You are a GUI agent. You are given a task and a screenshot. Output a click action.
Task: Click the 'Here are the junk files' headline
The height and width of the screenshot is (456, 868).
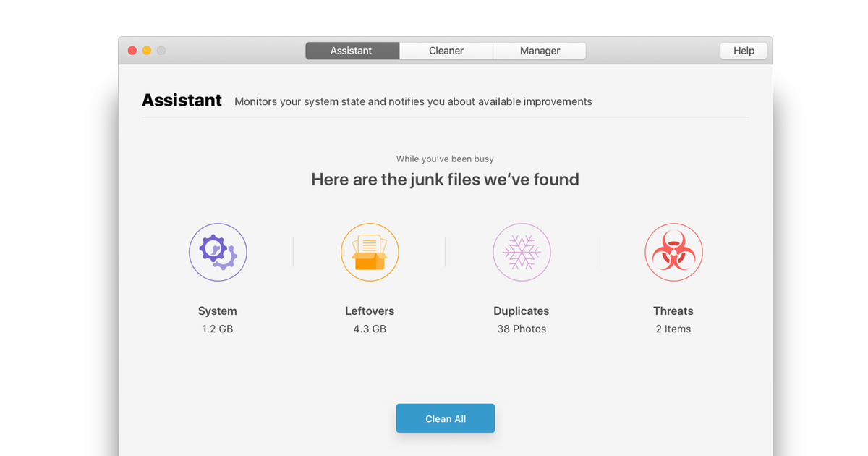click(445, 180)
